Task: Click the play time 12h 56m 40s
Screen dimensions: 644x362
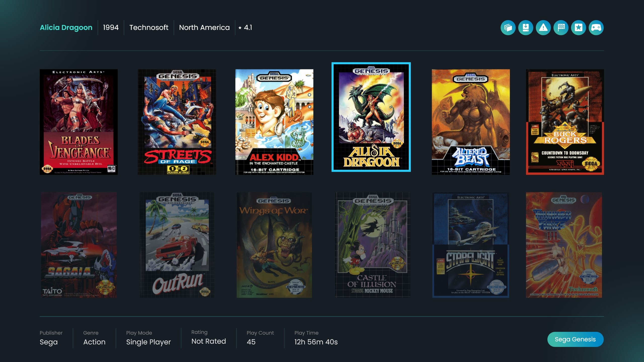Action: [x=316, y=342]
